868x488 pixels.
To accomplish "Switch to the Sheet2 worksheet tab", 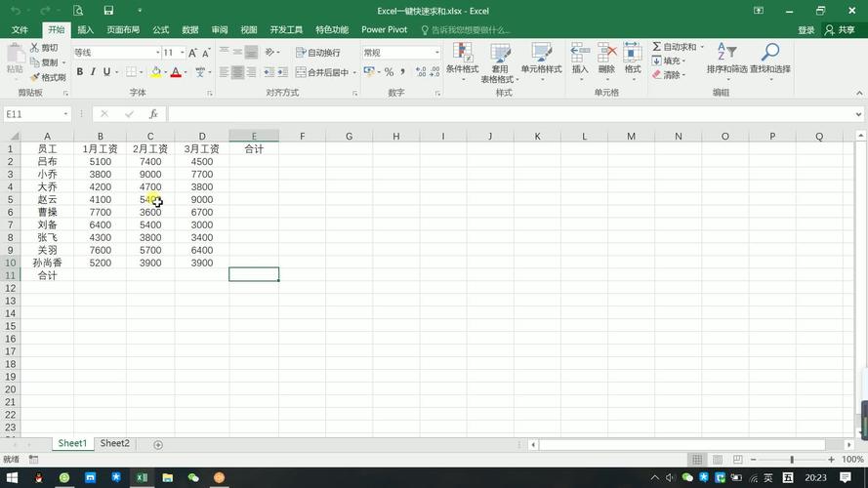I will [114, 443].
